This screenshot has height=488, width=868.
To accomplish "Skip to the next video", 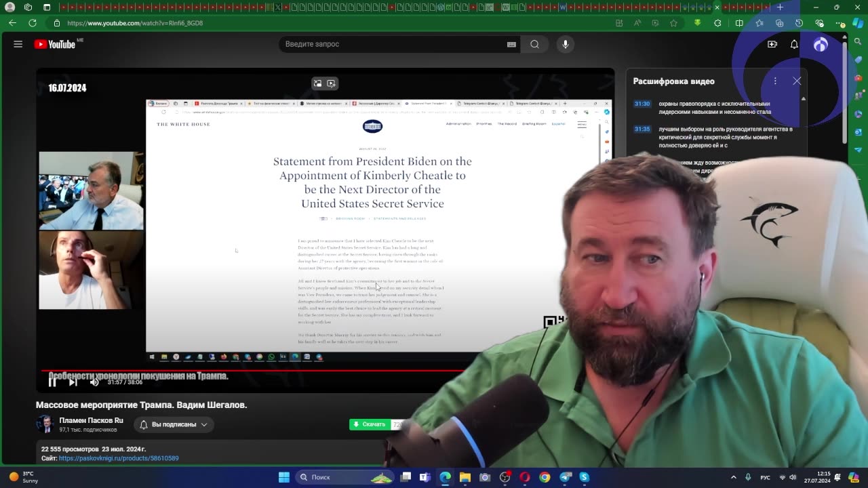I will pos(73,382).
